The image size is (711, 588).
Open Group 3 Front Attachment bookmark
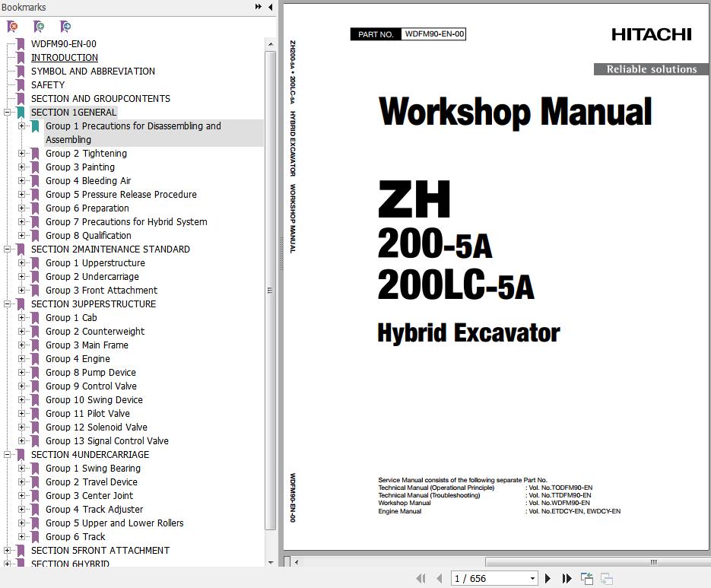point(101,291)
